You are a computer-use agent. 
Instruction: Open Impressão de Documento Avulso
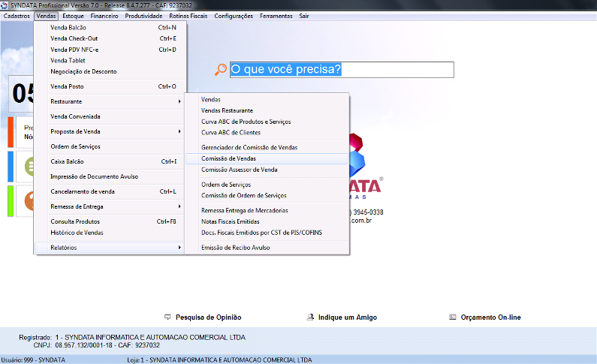coord(110,176)
